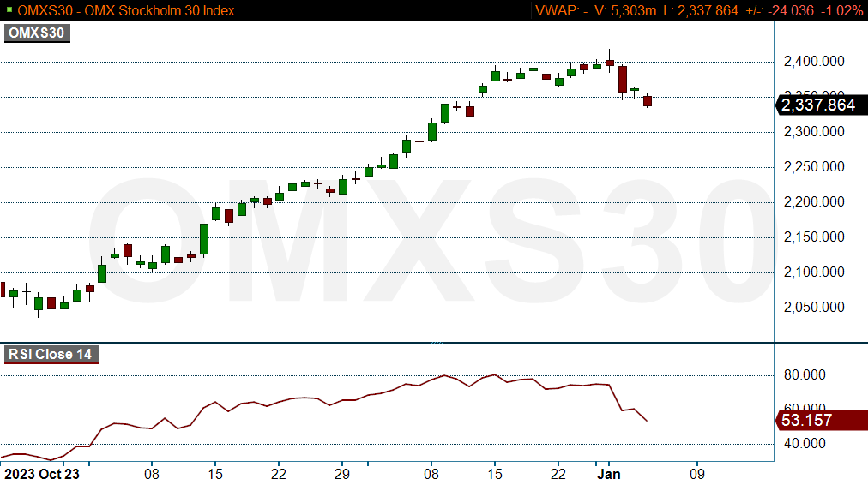This screenshot has width=868, height=485.
Task: Click the 2,300.000 price axis label
Action: (x=814, y=132)
